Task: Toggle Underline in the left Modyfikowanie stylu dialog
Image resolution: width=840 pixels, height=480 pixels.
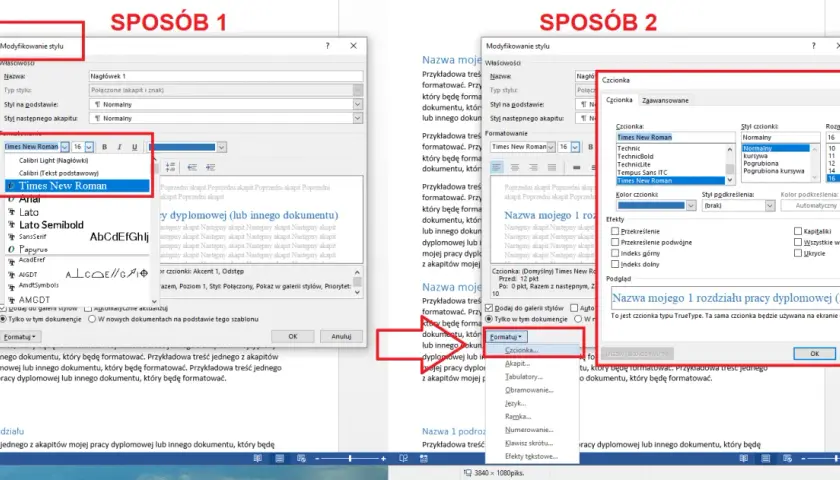Action: click(x=134, y=147)
